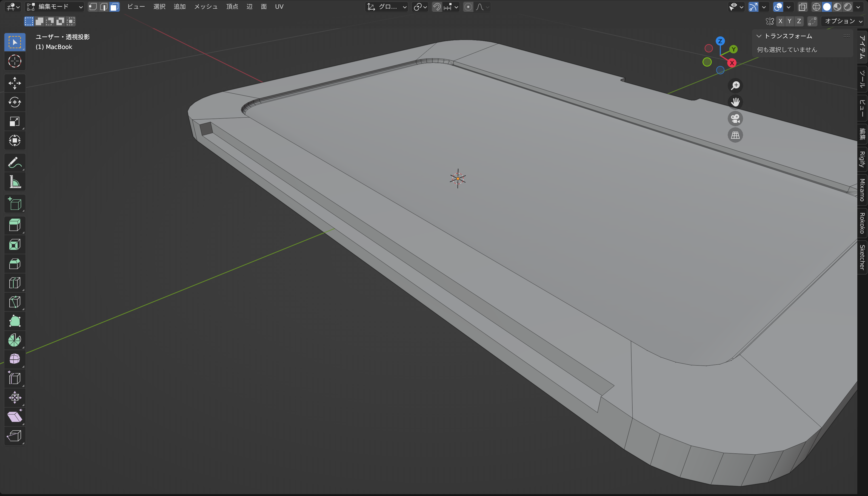The height and width of the screenshot is (496, 868).
Task: Select the Rotate tool
Action: point(15,102)
